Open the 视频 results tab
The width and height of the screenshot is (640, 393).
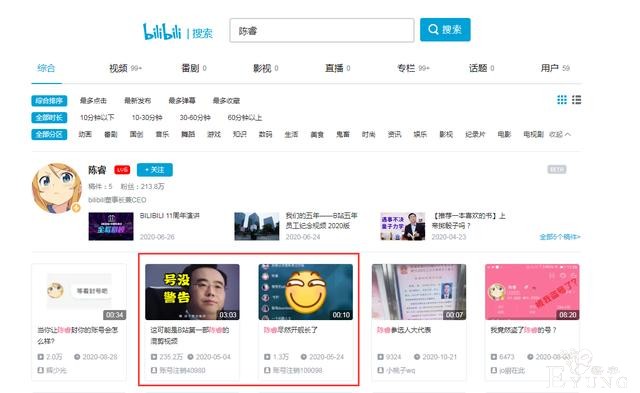coord(125,68)
